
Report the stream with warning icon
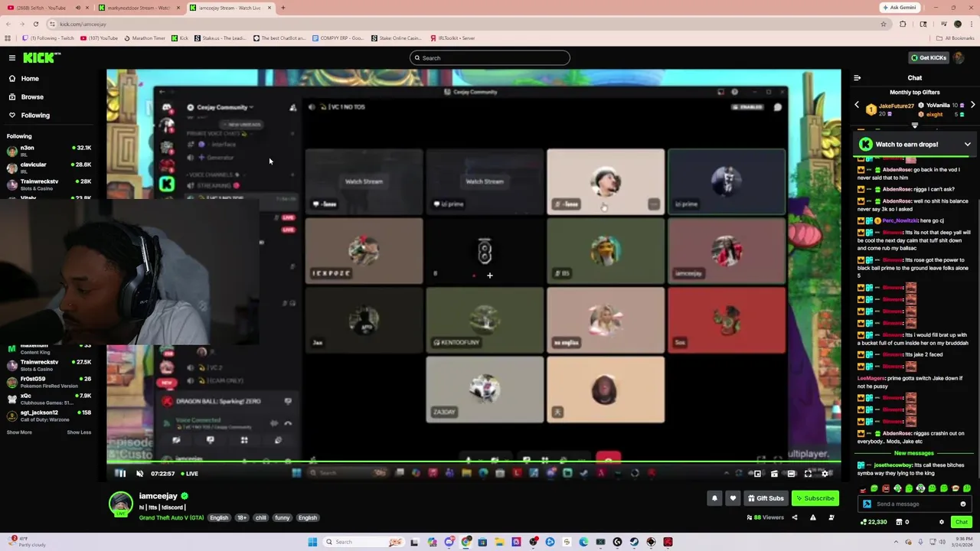(x=812, y=517)
